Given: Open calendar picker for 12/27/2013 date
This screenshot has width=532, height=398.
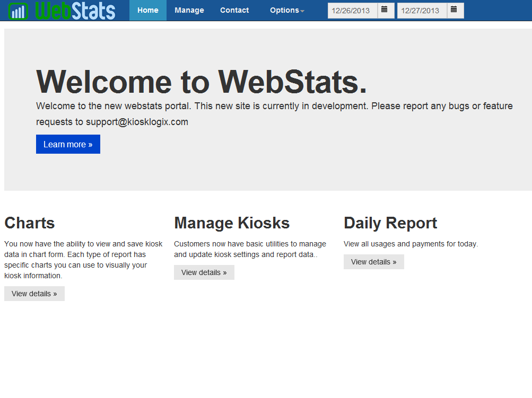Looking at the screenshot, I should [x=455, y=11].
